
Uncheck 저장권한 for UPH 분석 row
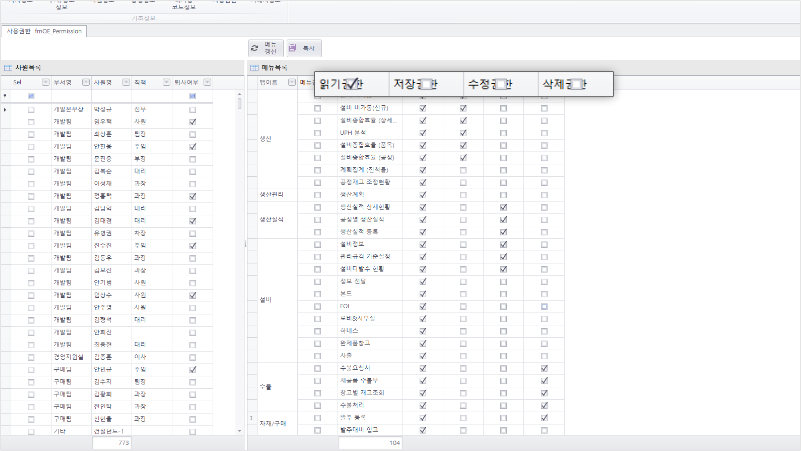[463, 133]
